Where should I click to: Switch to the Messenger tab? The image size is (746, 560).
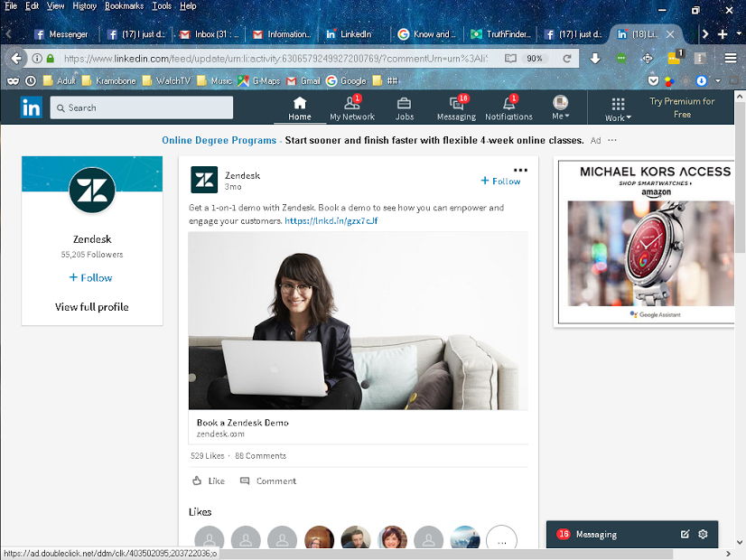coord(61,34)
